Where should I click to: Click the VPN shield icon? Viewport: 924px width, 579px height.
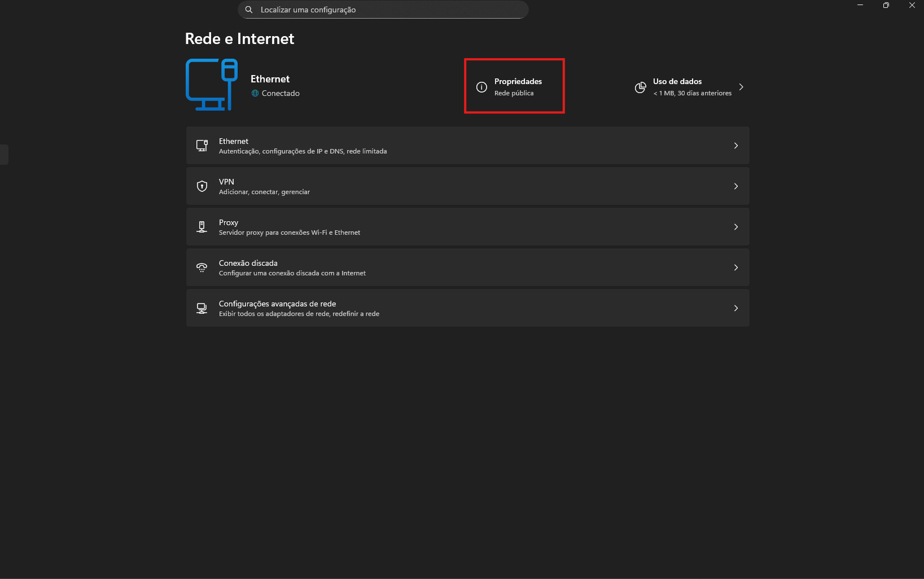click(x=202, y=186)
